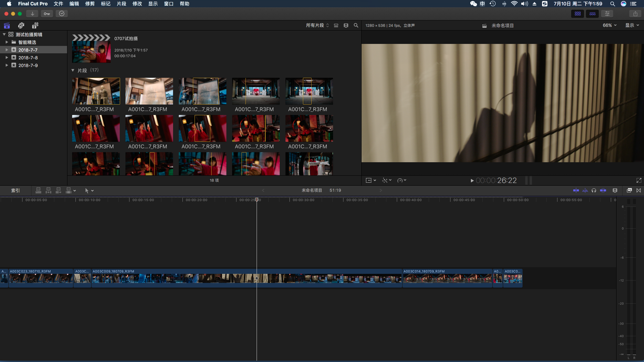Open the 标记 menu
This screenshot has height=362, width=644.
[105, 4]
